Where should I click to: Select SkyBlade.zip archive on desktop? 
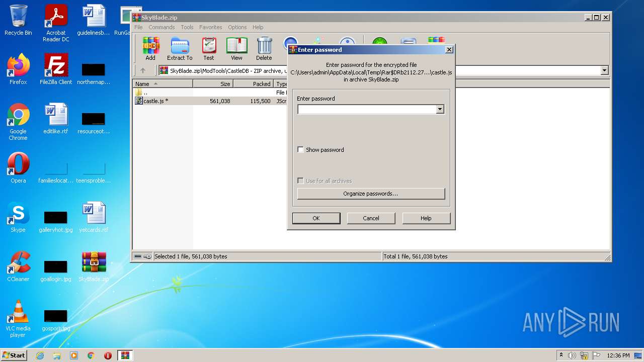(94, 266)
